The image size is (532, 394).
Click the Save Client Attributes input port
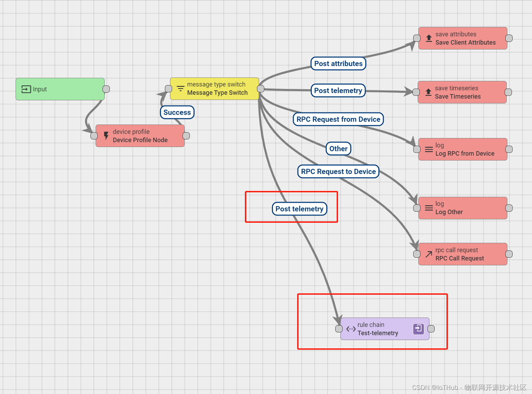(417, 38)
